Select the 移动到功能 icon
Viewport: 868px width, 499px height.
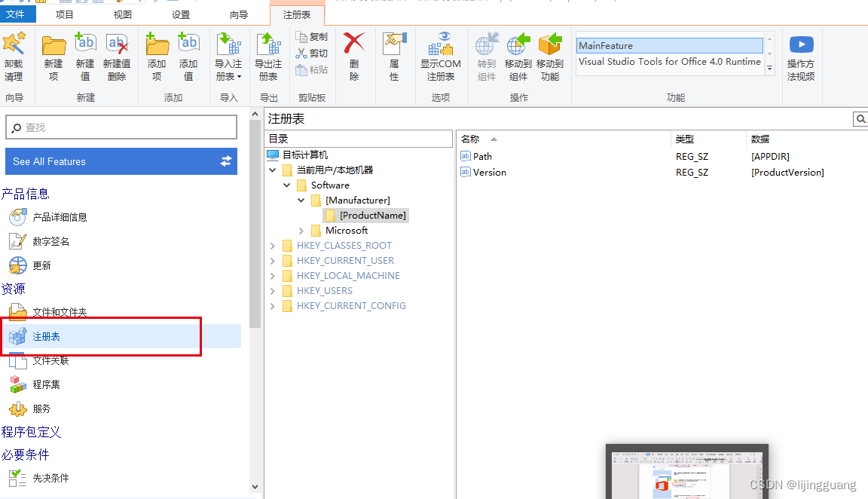tap(549, 57)
